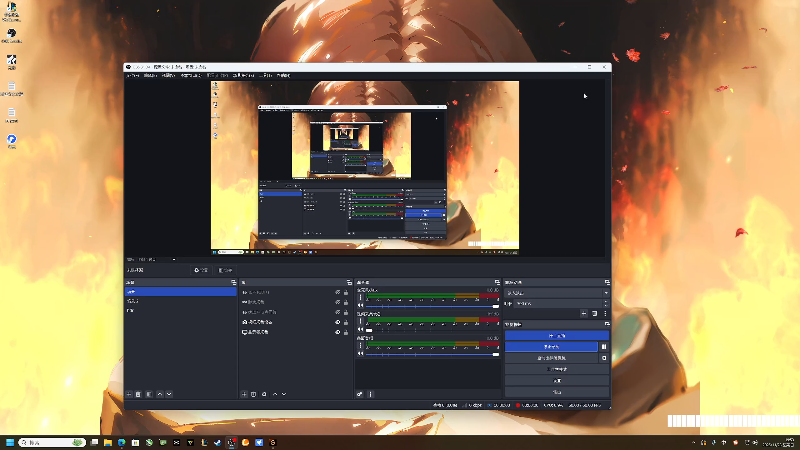Open the File menu in OBS
This screenshot has width=800, height=450.
point(133,75)
